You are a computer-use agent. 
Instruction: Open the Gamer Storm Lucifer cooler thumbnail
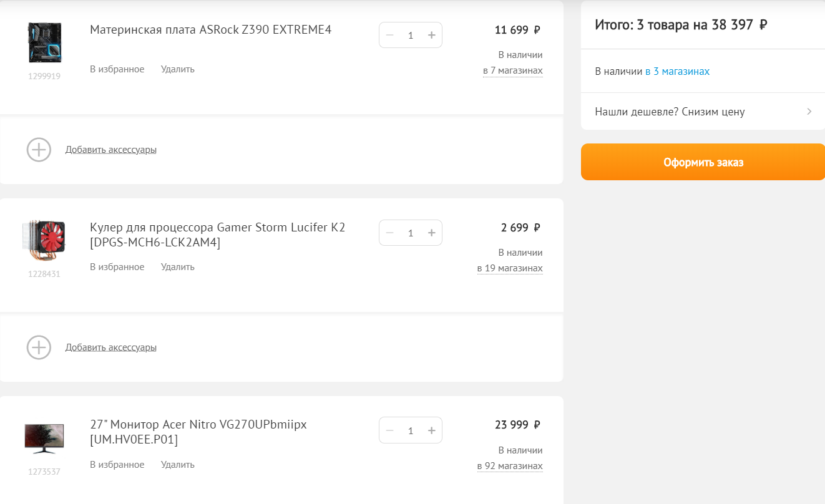(x=44, y=240)
